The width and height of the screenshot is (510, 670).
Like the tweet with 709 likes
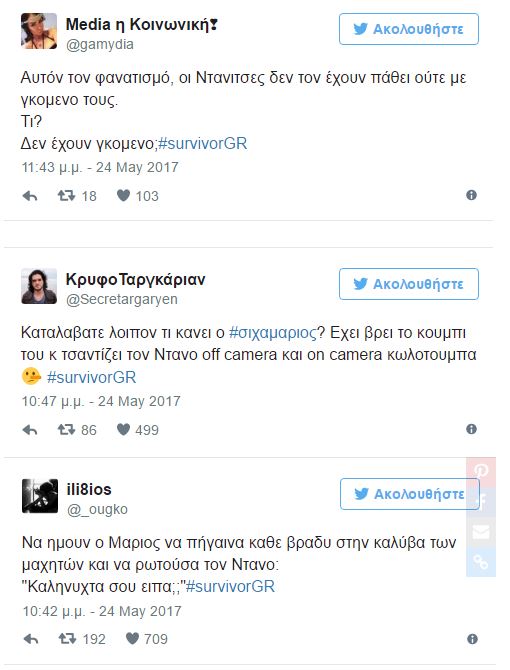132,639
